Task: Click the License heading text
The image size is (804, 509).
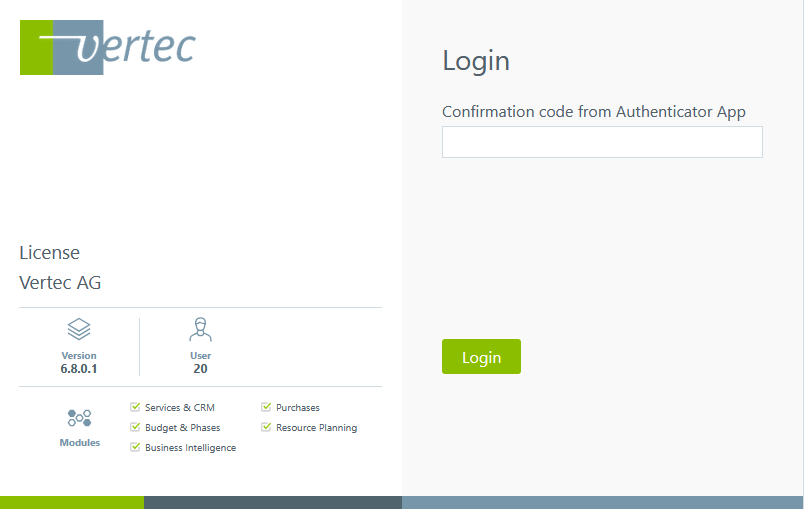Action: coord(49,253)
